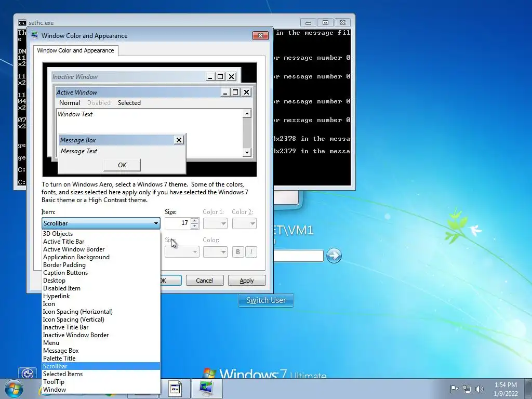The height and width of the screenshot is (399, 532).
Task: Open the font Size dropdown
Action: coord(182,252)
